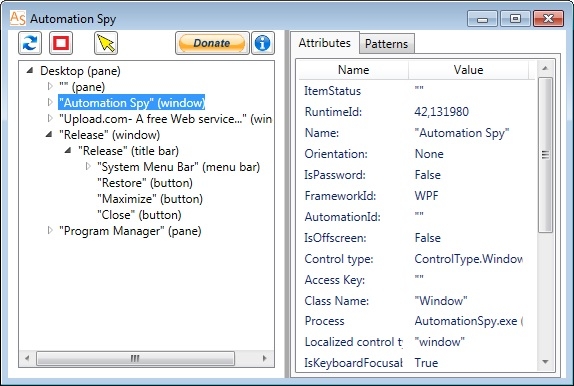Image resolution: width=574 pixels, height=386 pixels.
Task: Expand the empty-name "" (pane) node
Action: tap(50, 86)
